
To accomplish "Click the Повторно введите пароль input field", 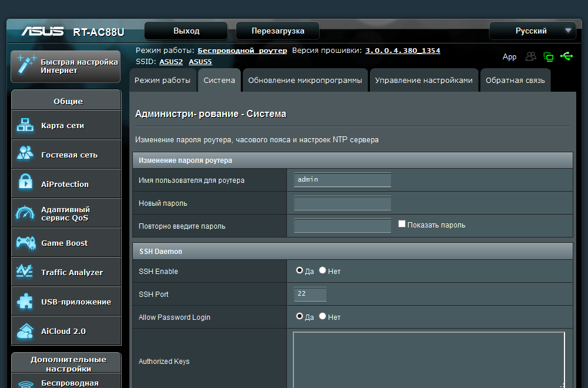I will pos(342,226).
